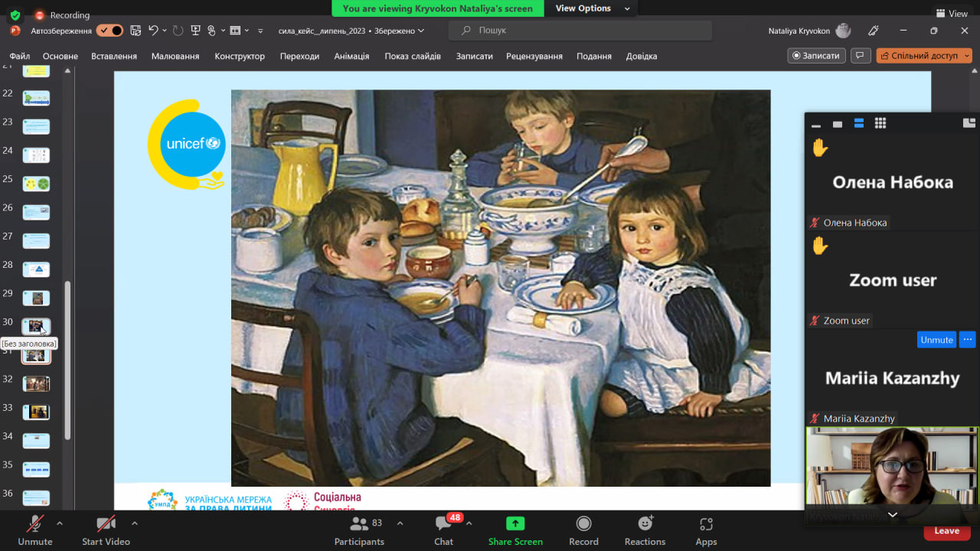Open the Zoom Chat panel

(x=444, y=531)
